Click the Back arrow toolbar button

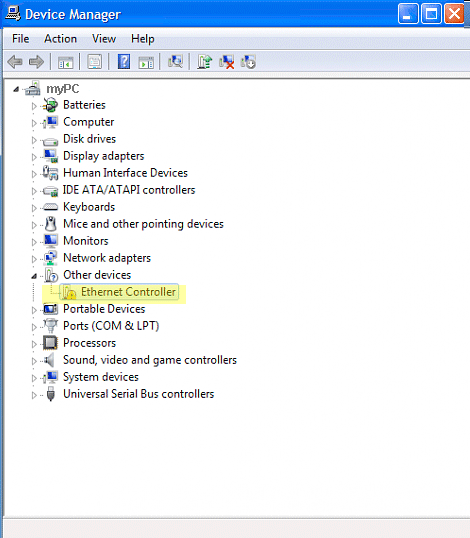click(x=15, y=62)
